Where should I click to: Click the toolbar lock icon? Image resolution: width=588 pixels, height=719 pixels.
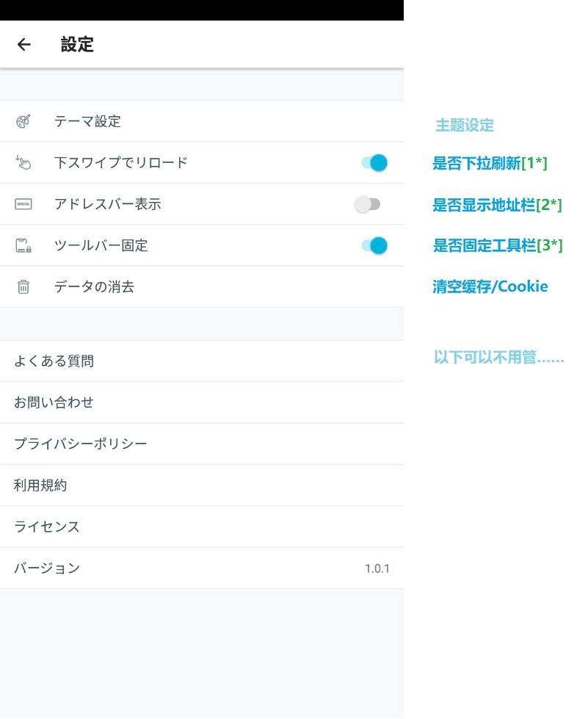[23, 246]
